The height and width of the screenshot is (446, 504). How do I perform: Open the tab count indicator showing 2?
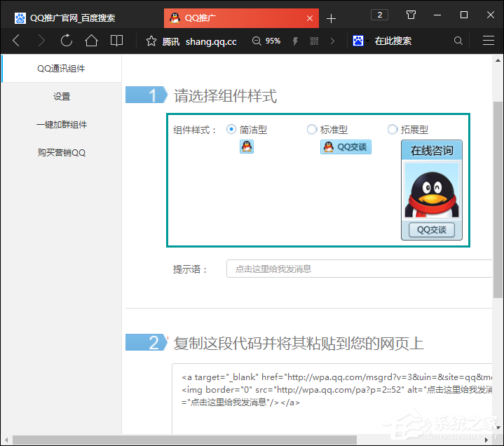click(x=380, y=15)
